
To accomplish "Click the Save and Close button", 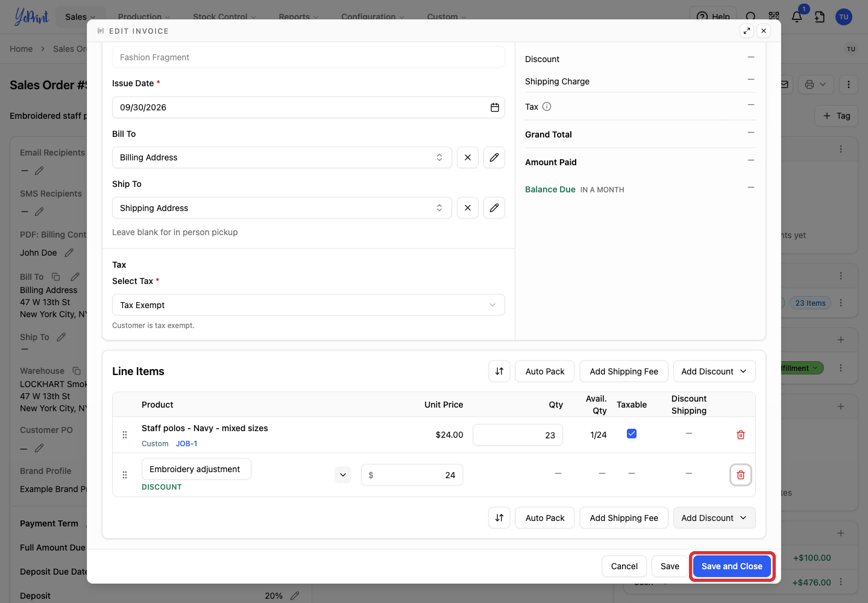I will [x=732, y=566].
